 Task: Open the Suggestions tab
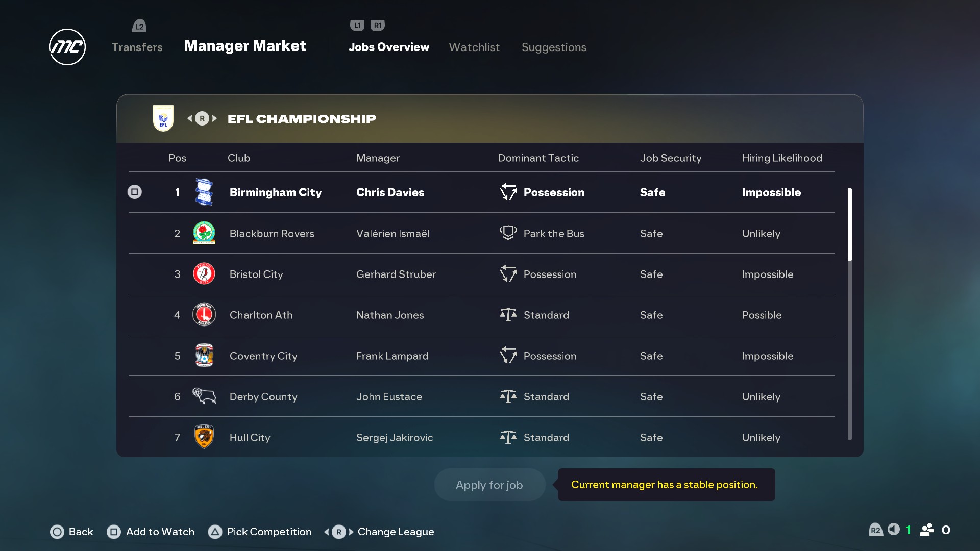(554, 47)
